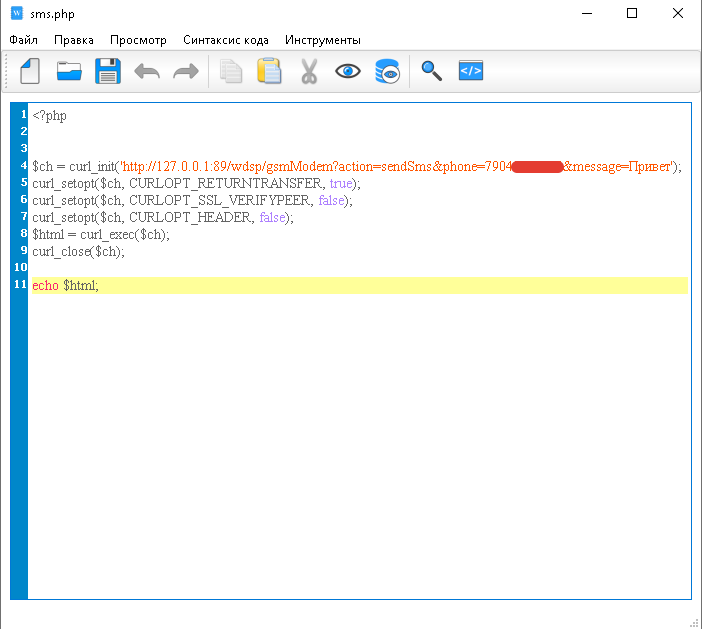Open a file with the folder icon
Image resolution: width=702 pixels, height=629 pixels.
pyautogui.click(x=69, y=71)
